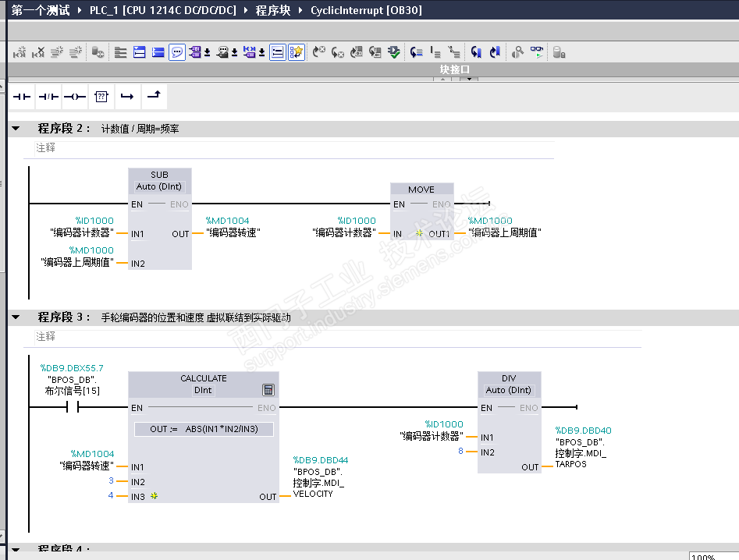
Task: Open contact tag display dropdown arrow
Action: tap(261, 53)
